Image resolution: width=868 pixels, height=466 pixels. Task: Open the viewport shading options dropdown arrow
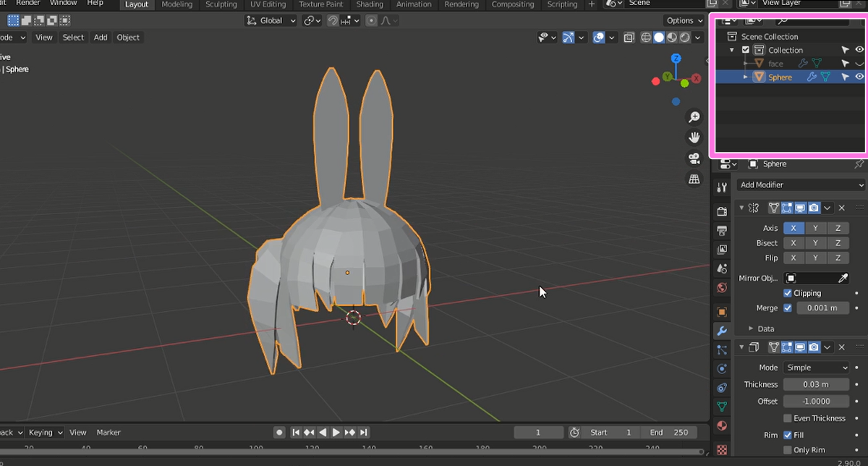[698, 38]
